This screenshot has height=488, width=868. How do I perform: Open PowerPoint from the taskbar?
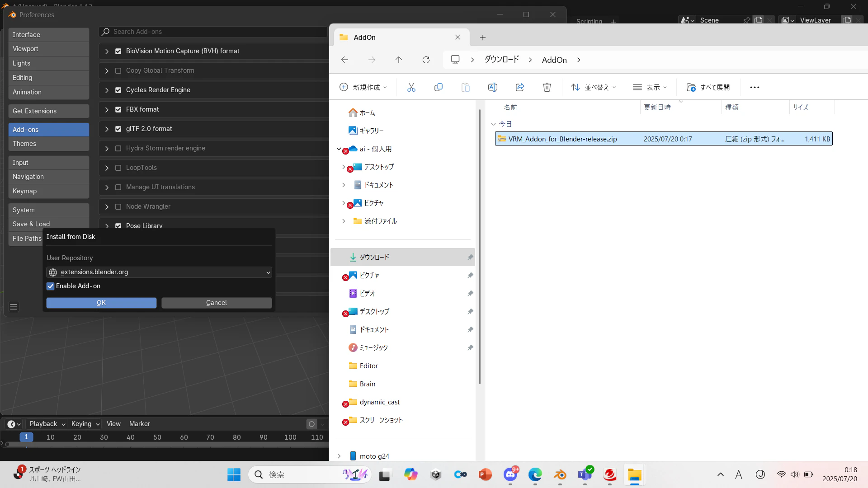(486, 474)
